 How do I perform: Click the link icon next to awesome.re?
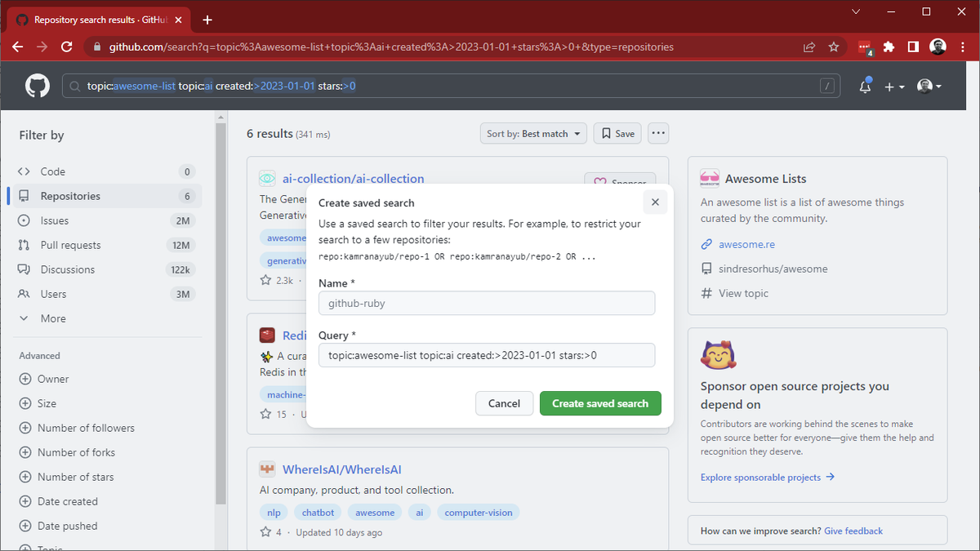pyautogui.click(x=707, y=244)
